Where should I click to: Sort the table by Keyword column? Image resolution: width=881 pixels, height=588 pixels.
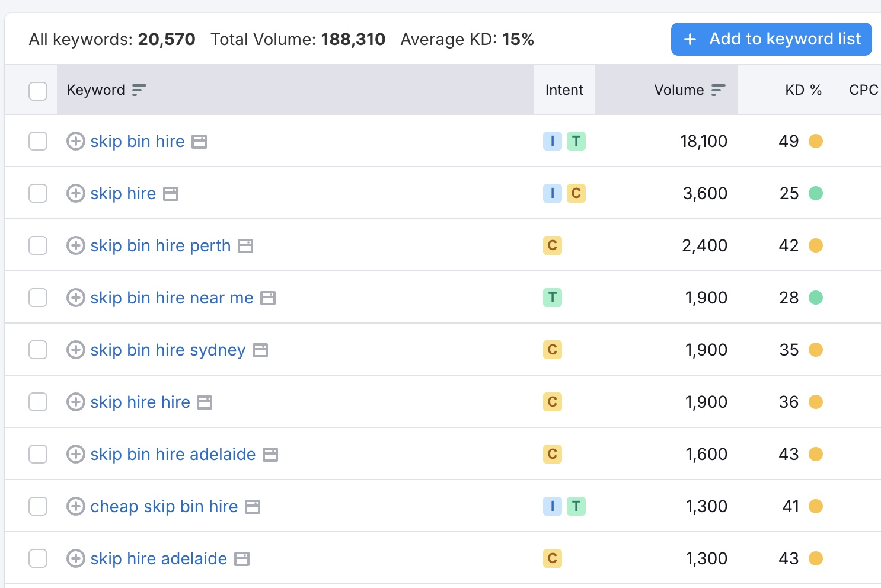[x=139, y=90]
